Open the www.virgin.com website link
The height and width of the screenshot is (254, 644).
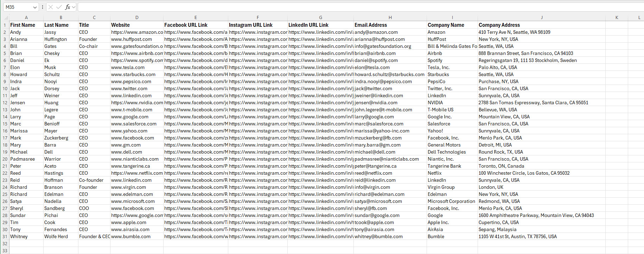[128, 187]
